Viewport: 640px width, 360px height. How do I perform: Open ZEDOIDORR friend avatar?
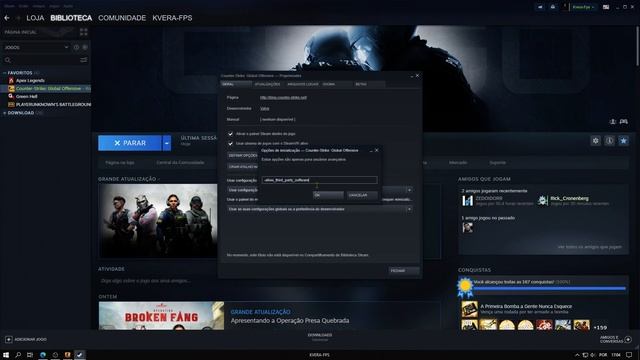click(x=468, y=200)
